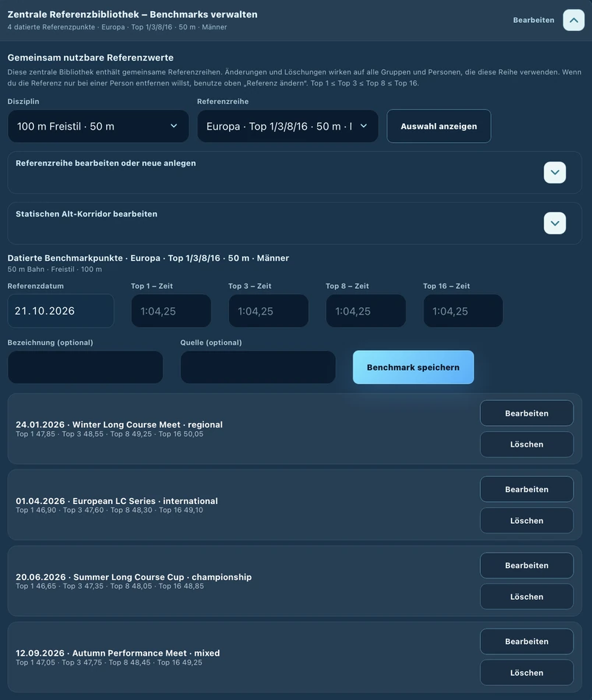Open the Referenzreihe dropdown
The width and height of the screenshot is (592, 700).
point(288,126)
